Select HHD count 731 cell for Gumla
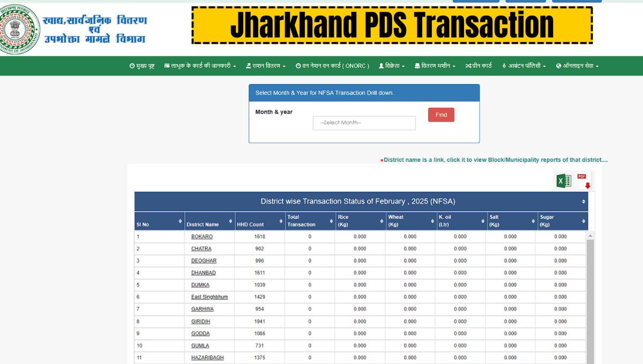The image size is (643, 364). click(259, 346)
